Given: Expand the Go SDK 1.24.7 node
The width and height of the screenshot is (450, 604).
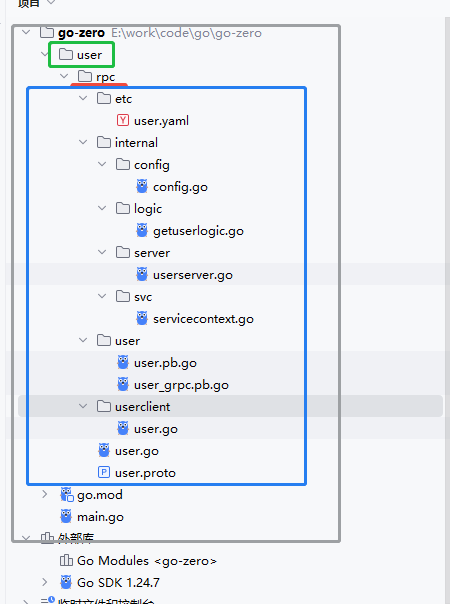Looking at the screenshot, I should (45, 582).
